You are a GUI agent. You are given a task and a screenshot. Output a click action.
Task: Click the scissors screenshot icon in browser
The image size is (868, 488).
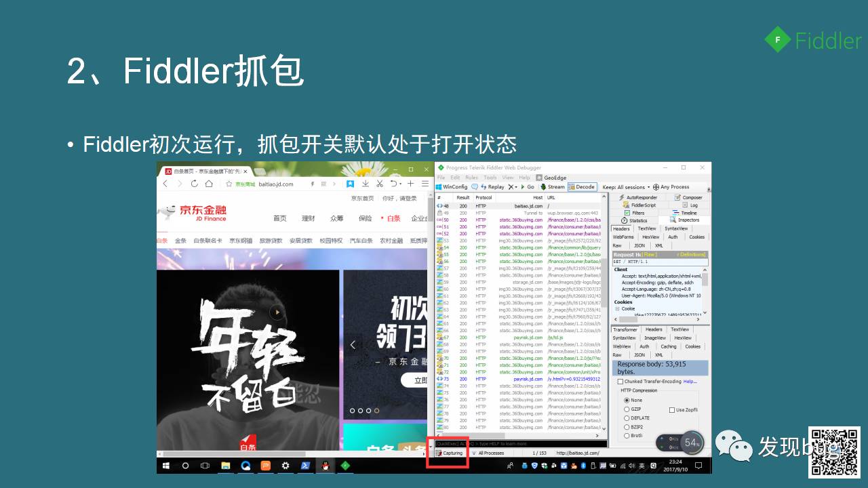[380, 184]
